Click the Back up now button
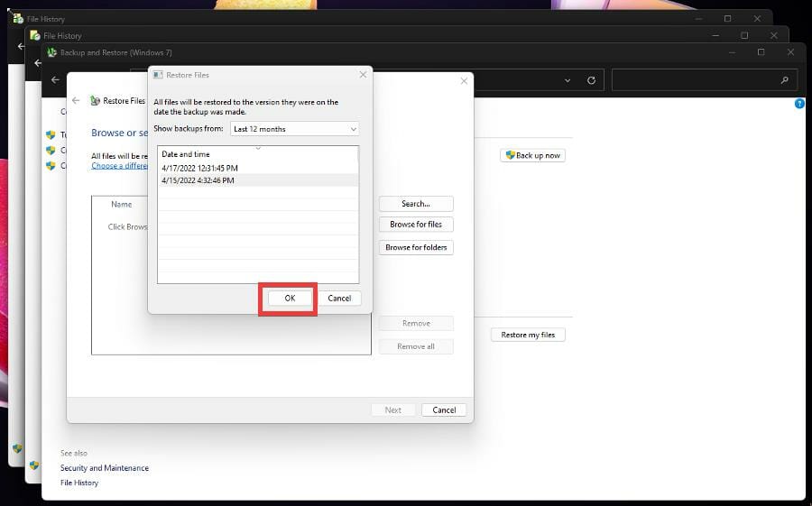 pyautogui.click(x=532, y=155)
